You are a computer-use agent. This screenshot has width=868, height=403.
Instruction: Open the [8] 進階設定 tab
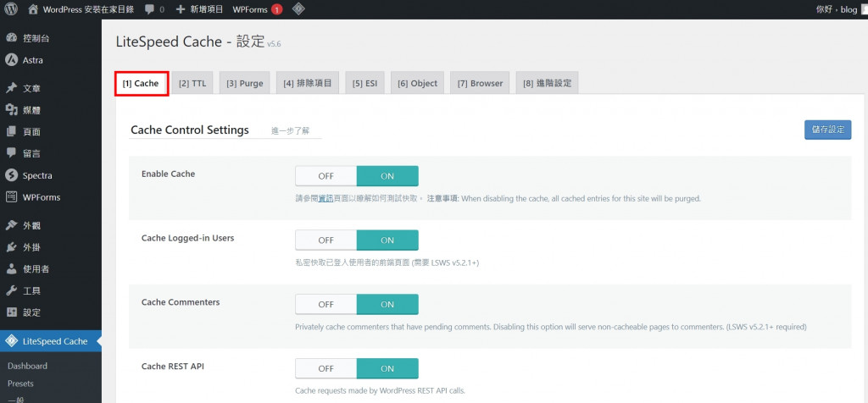click(x=547, y=84)
